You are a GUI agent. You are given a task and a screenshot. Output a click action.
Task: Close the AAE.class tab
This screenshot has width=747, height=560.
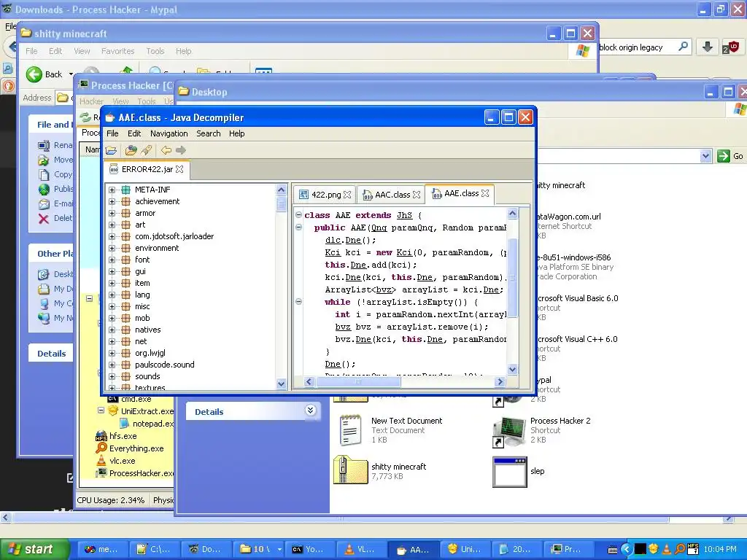tap(485, 193)
